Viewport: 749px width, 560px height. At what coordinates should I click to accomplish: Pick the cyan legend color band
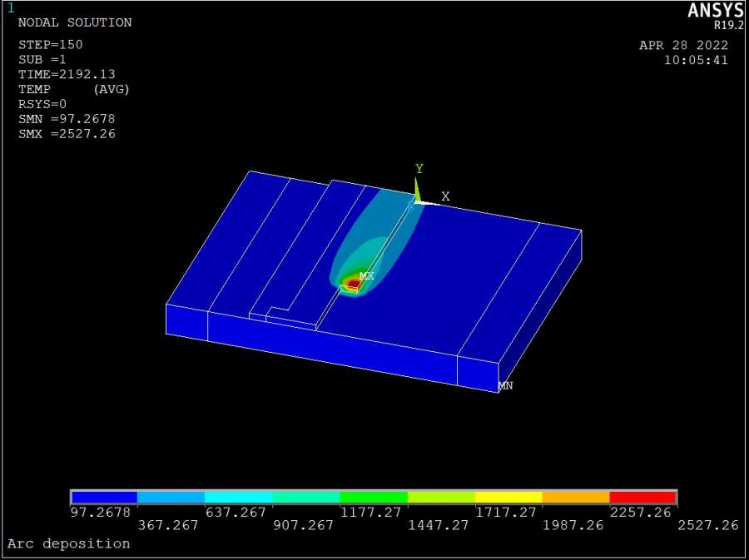(x=238, y=497)
